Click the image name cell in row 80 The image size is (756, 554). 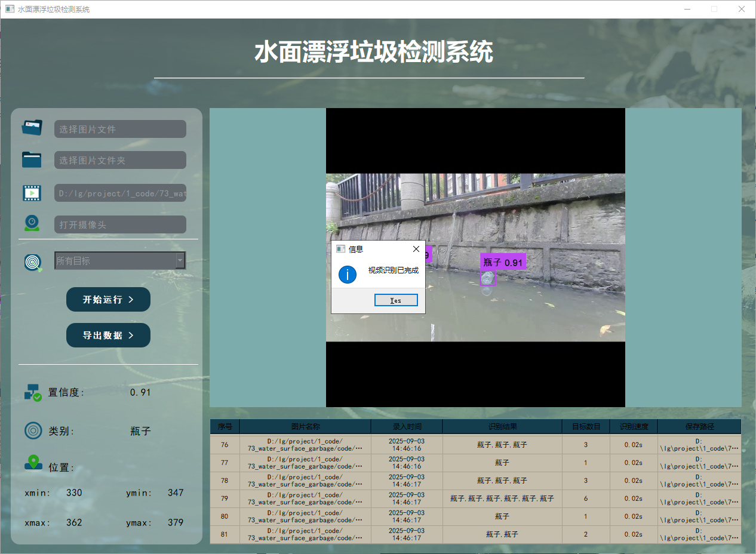(305, 516)
